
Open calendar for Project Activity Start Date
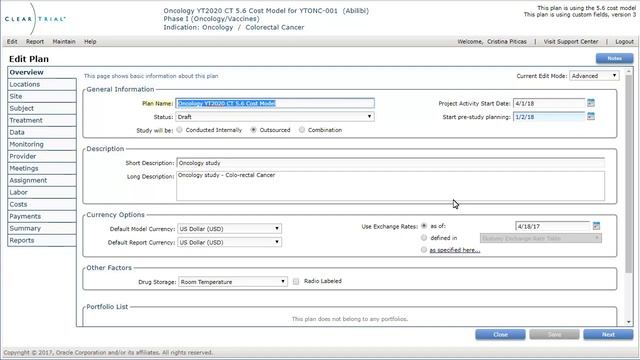point(591,103)
